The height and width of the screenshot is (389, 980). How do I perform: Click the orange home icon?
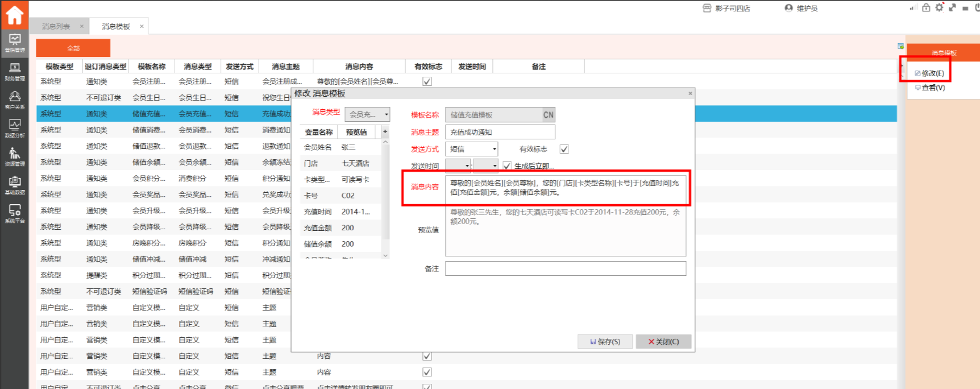tap(14, 14)
